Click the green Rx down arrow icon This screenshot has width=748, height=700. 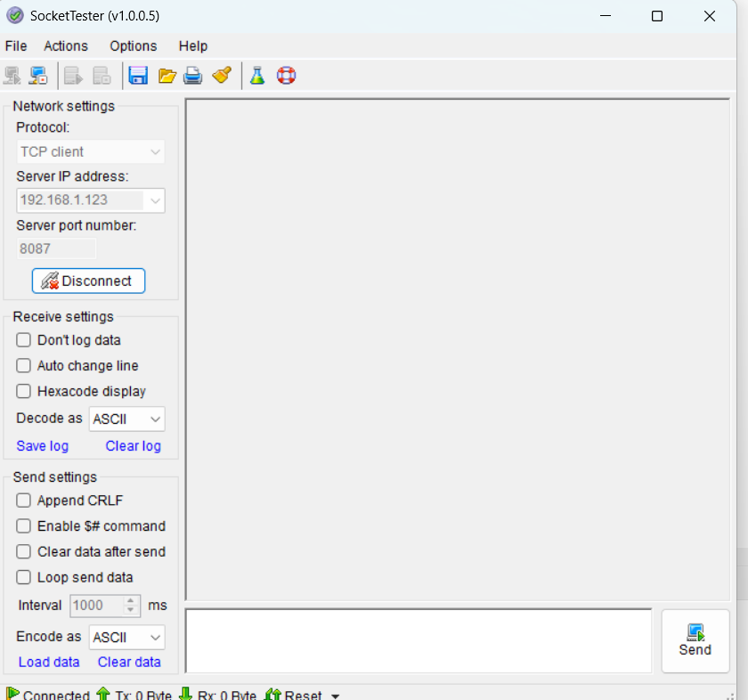pos(185,694)
